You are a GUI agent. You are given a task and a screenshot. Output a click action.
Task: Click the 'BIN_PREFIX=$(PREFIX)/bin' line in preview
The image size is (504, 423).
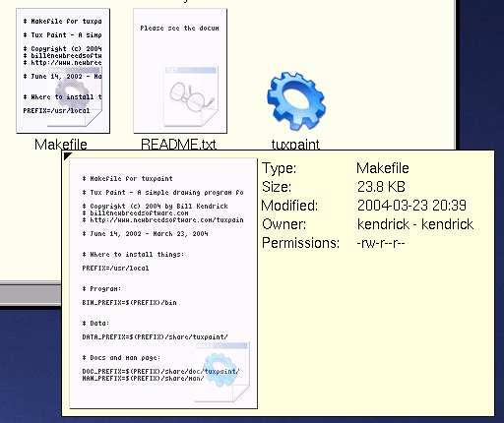point(129,302)
